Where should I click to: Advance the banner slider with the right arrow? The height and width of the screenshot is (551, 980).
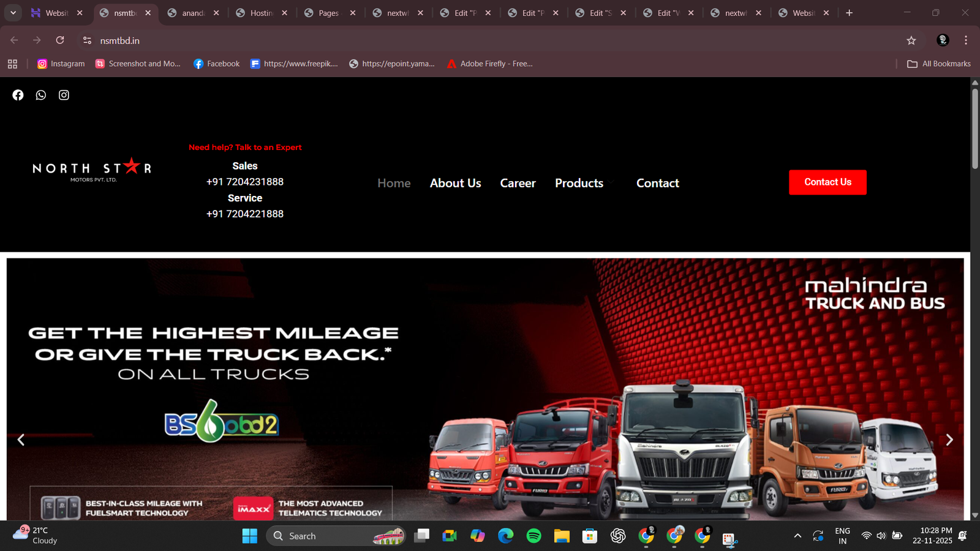(x=949, y=440)
